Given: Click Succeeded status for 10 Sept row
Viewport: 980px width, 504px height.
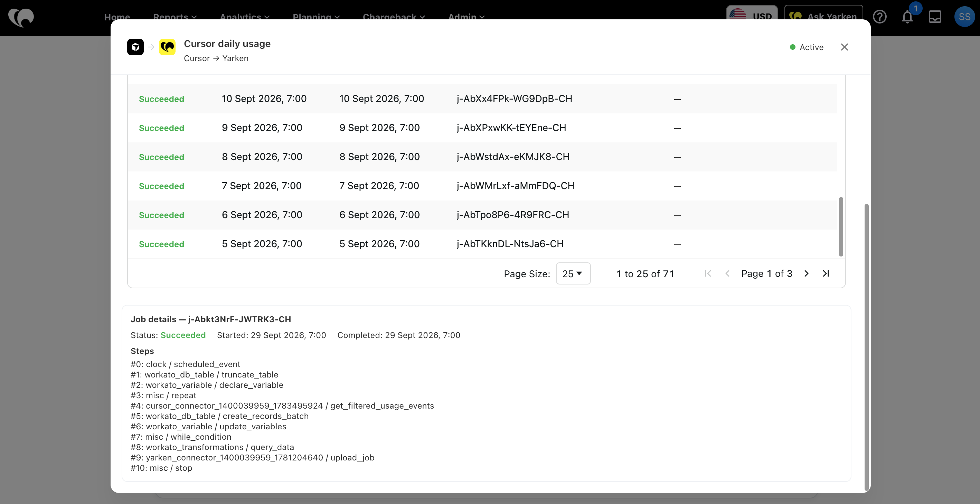Looking at the screenshot, I should (161, 99).
